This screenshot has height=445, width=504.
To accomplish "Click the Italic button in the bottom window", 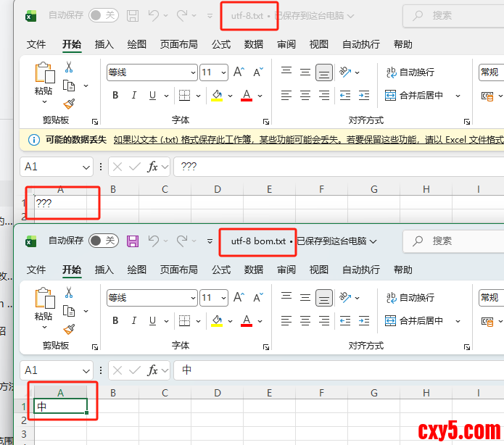I will coord(133,320).
